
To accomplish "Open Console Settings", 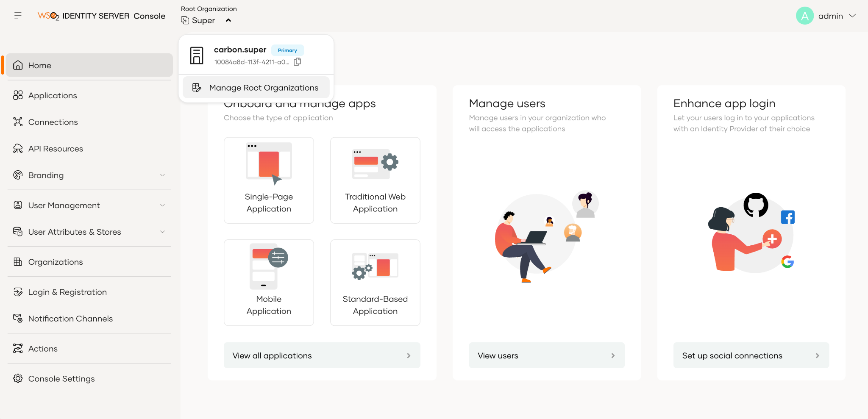I will tap(89, 379).
